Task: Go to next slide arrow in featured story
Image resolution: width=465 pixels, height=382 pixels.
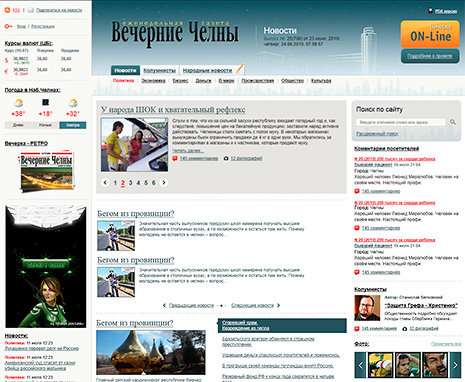Action: point(164,182)
